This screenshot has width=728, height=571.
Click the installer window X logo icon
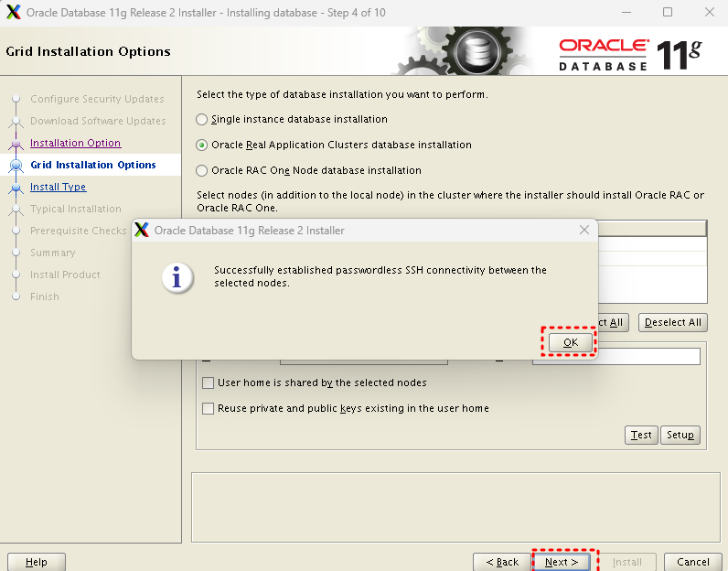14,12
